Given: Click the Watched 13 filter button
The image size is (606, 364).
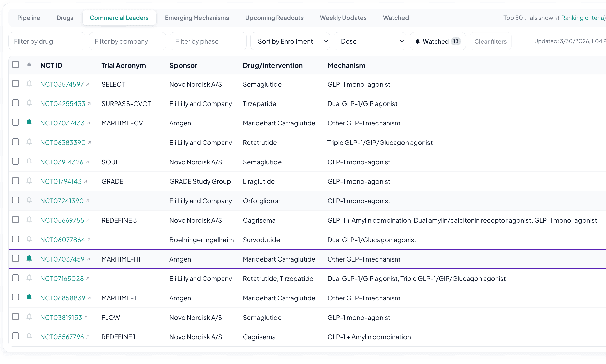Looking at the screenshot, I should pyautogui.click(x=438, y=41).
